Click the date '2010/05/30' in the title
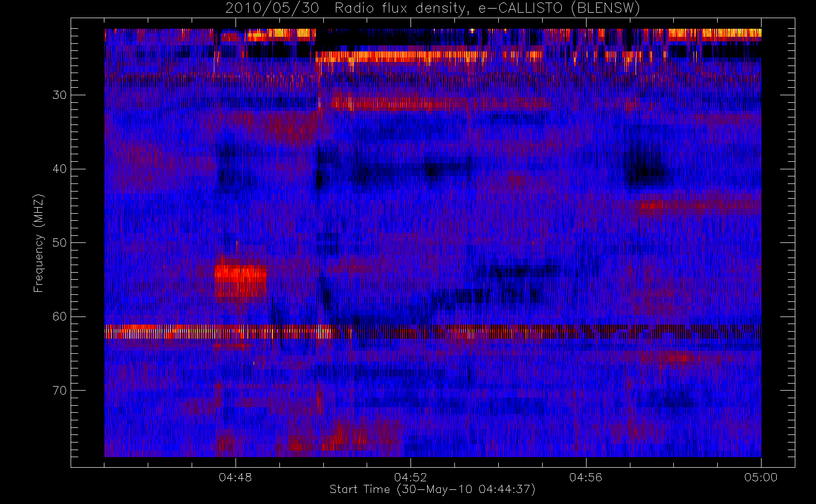Screen dimensions: 816x504 click(272, 9)
